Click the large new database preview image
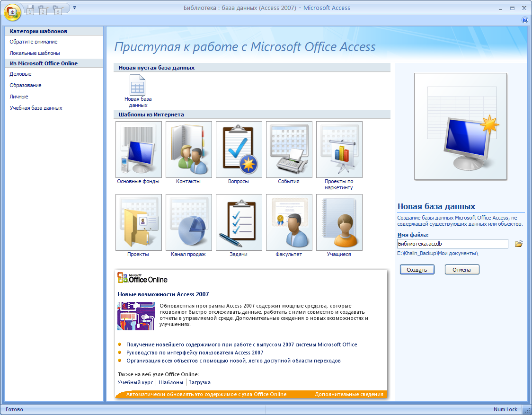This screenshot has width=532, height=415. coord(461,126)
